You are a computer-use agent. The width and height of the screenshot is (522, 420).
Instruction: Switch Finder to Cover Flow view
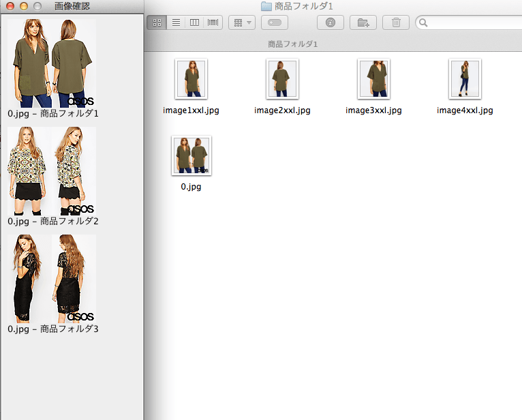point(213,22)
